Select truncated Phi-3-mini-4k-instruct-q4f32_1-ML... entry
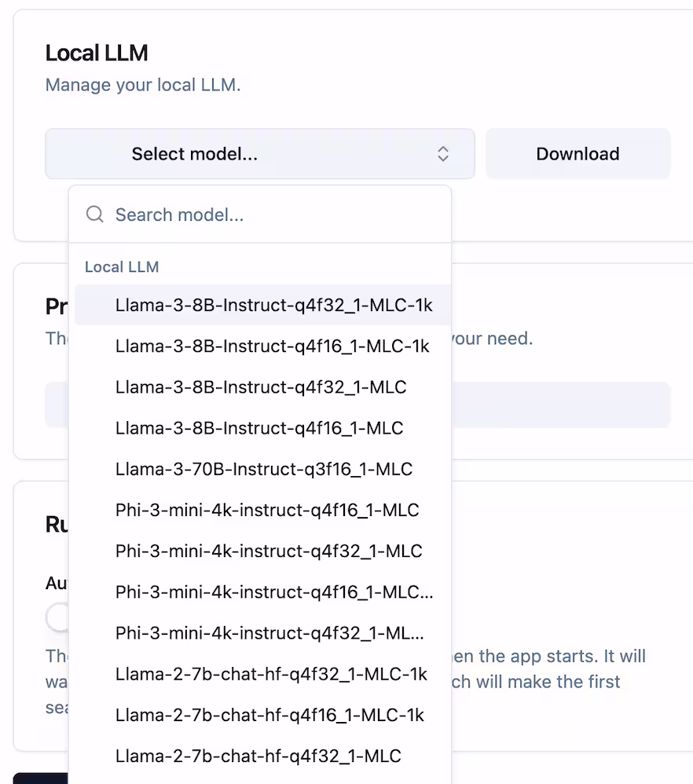The image size is (693, 784). coord(263,633)
